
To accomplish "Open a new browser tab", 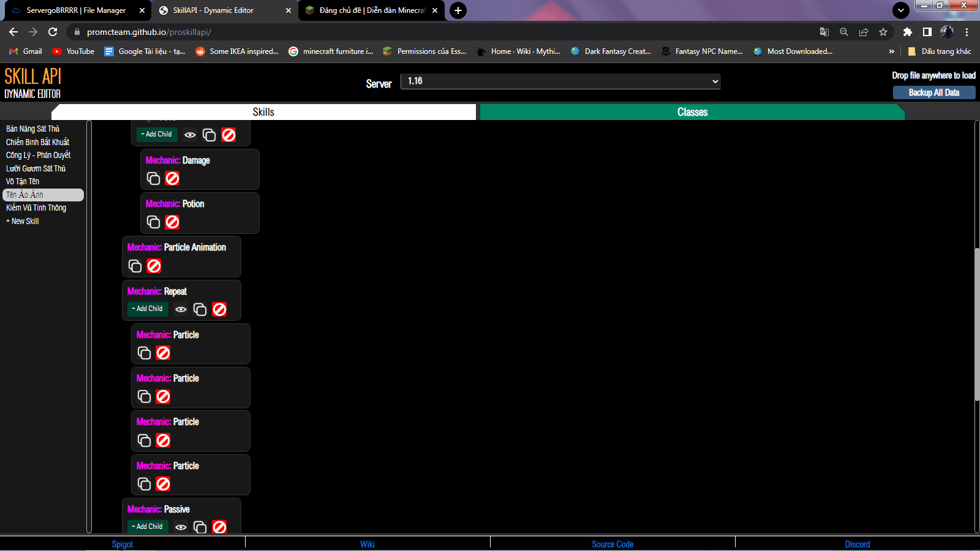I will pyautogui.click(x=458, y=10).
